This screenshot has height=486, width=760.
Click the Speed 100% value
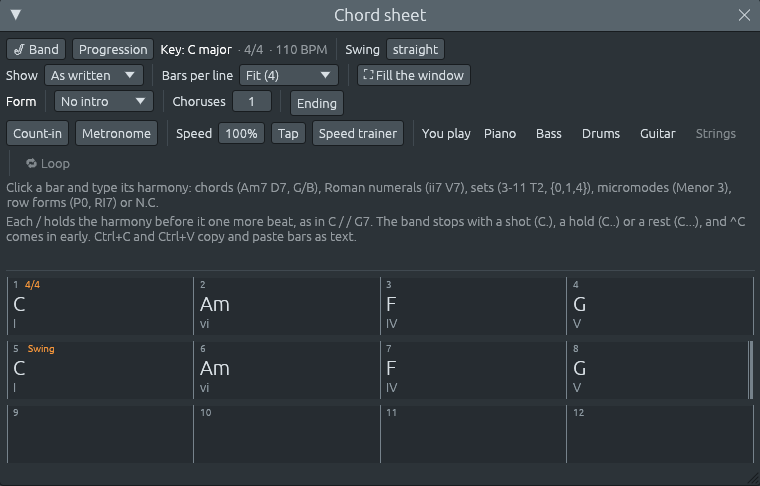coord(241,133)
